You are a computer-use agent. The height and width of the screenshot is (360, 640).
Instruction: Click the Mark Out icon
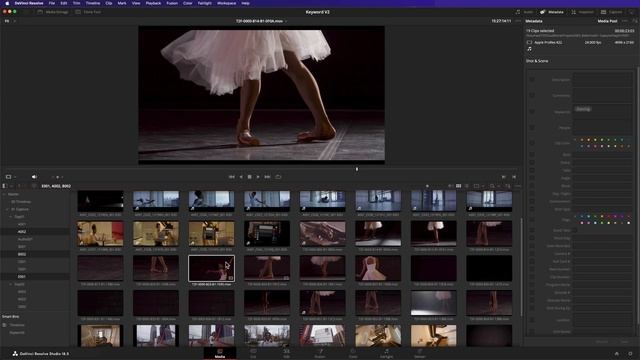[514, 177]
